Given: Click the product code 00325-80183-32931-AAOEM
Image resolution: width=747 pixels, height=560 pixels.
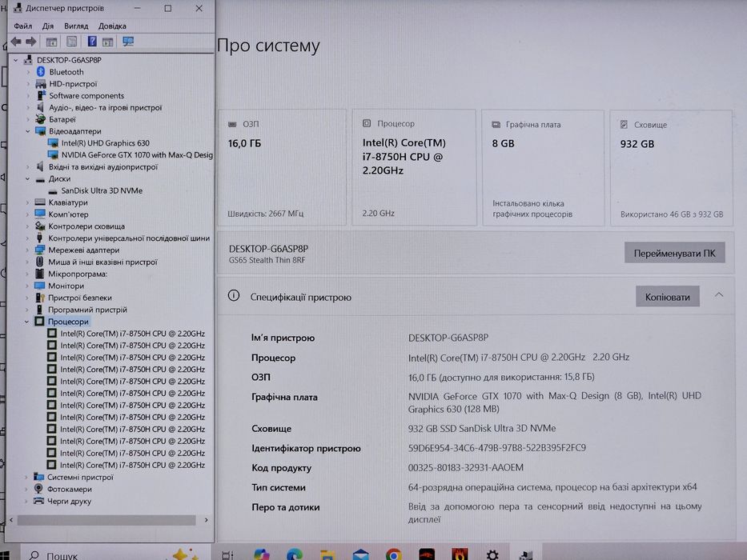Looking at the screenshot, I should pyautogui.click(x=465, y=468).
